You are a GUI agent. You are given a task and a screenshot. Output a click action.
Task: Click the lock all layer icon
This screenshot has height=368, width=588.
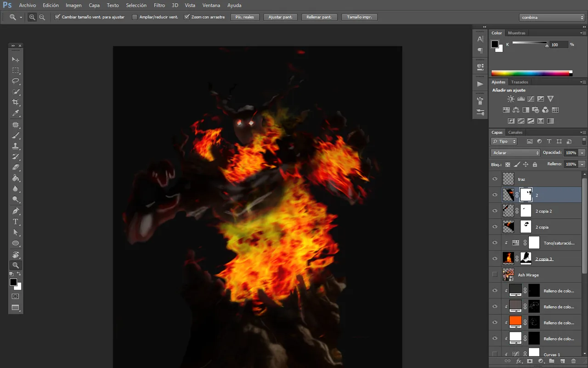pos(535,164)
